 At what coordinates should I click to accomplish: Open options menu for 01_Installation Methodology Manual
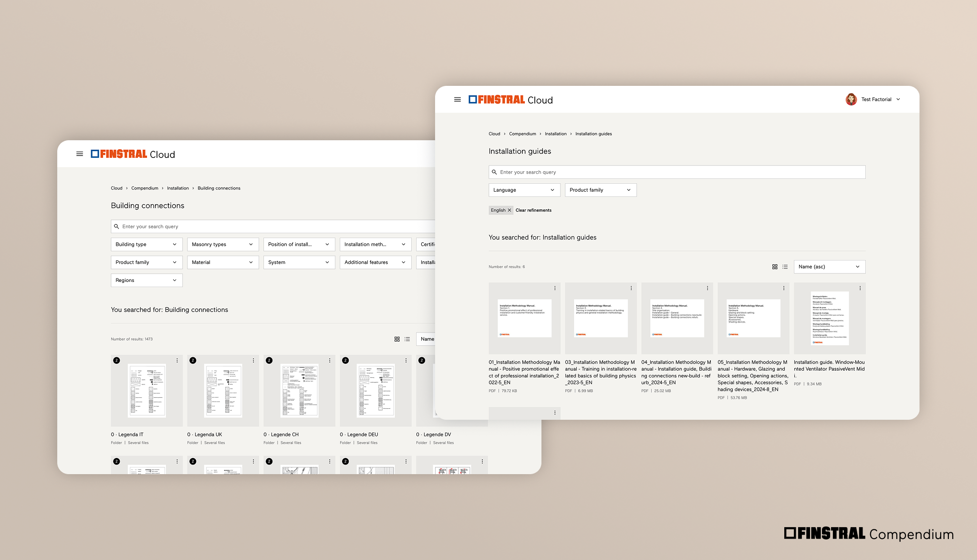point(555,288)
